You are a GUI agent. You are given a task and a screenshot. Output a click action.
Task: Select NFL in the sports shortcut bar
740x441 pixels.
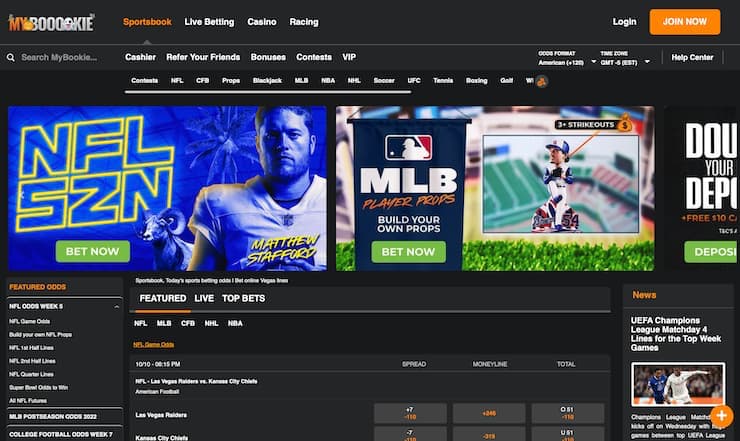177,81
